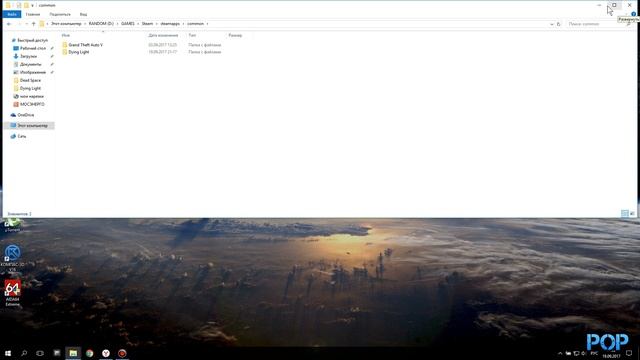Open Изображения in quick access

click(x=33, y=72)
